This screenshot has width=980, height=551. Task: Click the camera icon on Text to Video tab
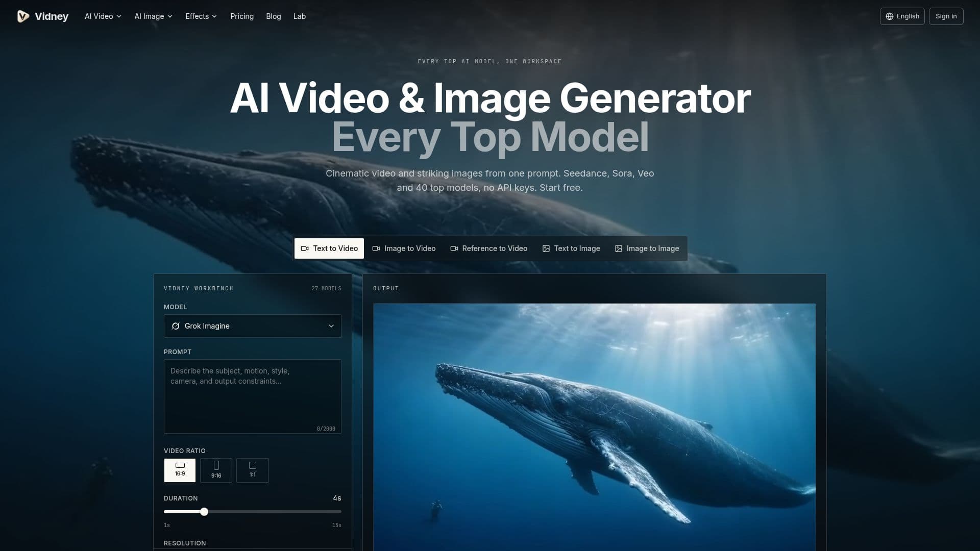click(305, 248)
